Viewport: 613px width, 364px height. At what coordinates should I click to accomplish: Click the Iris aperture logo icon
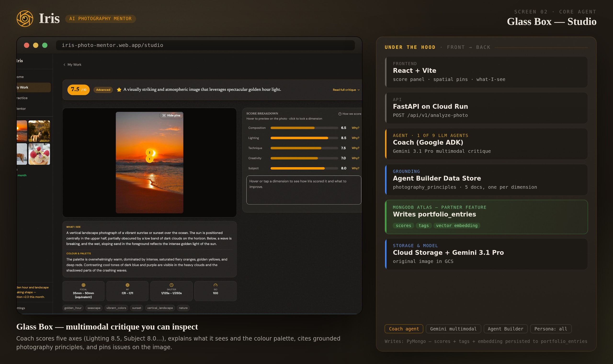(25, 19)
